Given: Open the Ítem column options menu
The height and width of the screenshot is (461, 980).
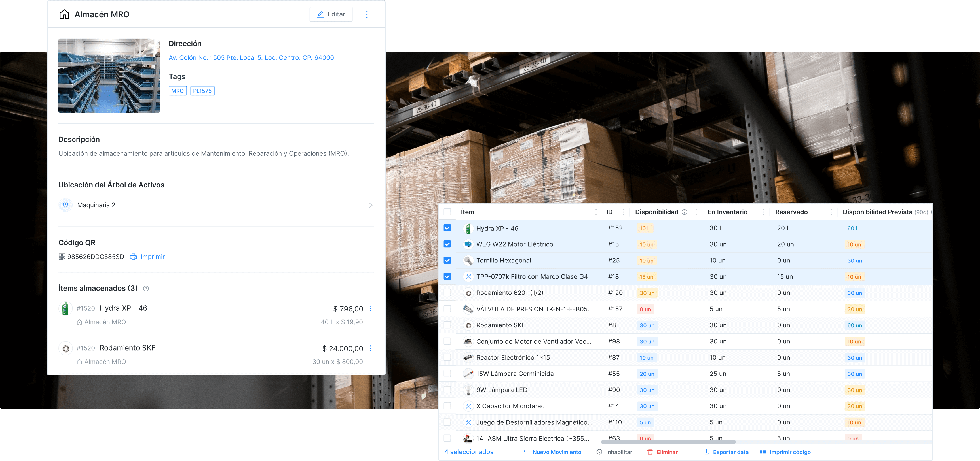Looking at the screenshot, I should coord(596,212).
